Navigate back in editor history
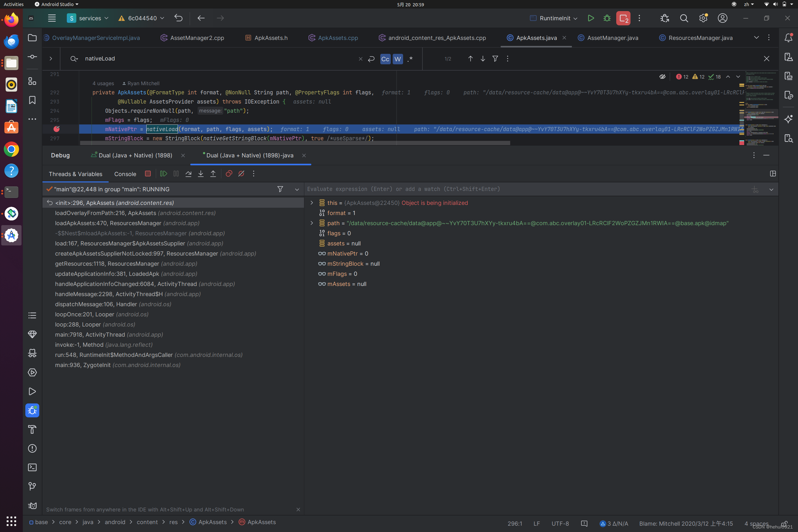The width and height of the screenshot is (798, 532). [201, 18]
